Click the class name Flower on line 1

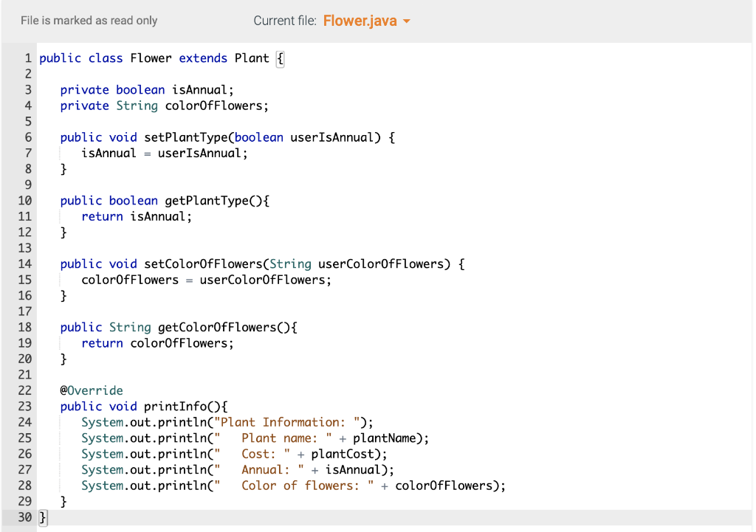151,58
